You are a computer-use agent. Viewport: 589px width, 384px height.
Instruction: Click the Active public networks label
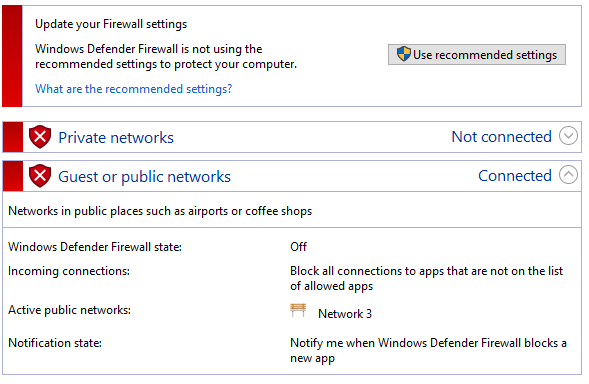coord(69,310)
